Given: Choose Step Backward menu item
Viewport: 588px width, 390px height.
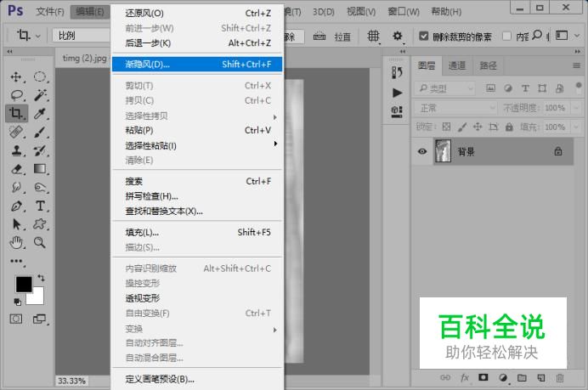Looking at the screenshot, I should [x=197, y=43].
